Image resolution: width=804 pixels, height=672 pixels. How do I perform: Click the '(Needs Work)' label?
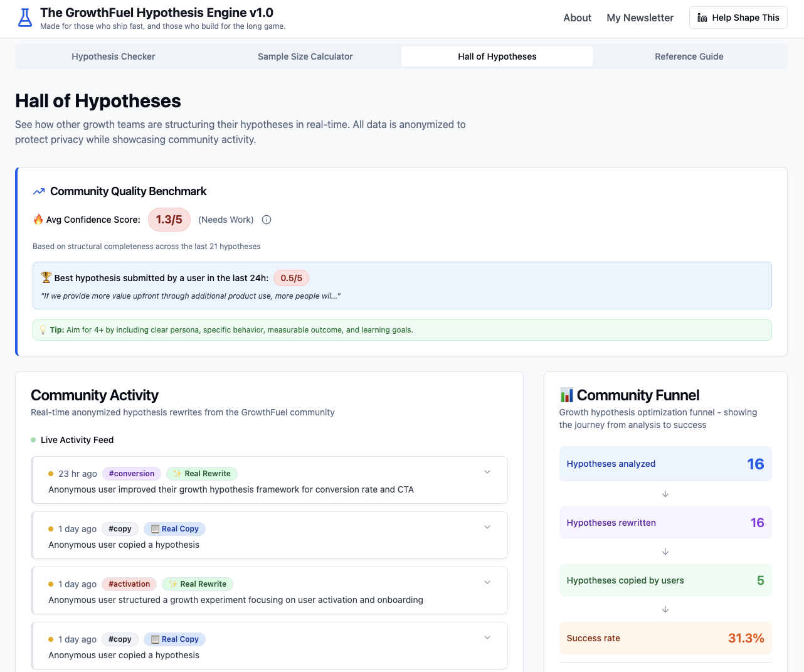point(226,220)
